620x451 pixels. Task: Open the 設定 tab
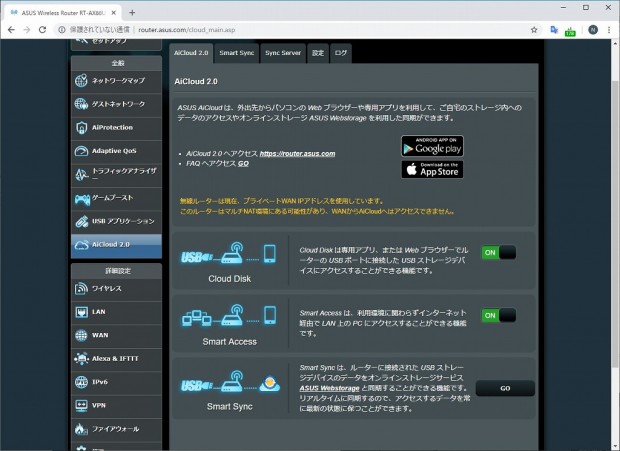(318, 53)
